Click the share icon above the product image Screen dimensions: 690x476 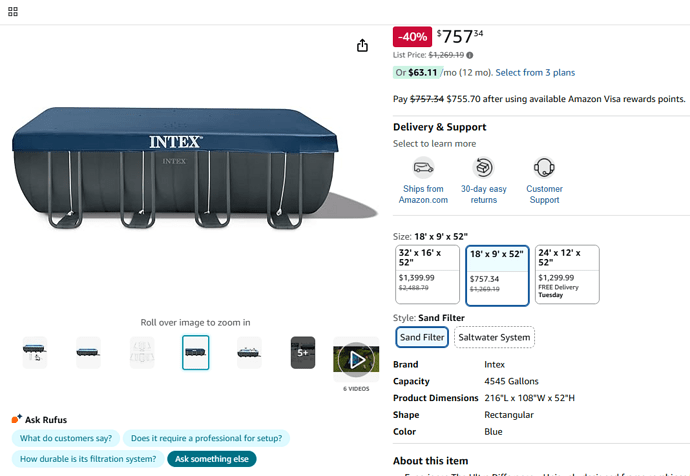(362, 46)
